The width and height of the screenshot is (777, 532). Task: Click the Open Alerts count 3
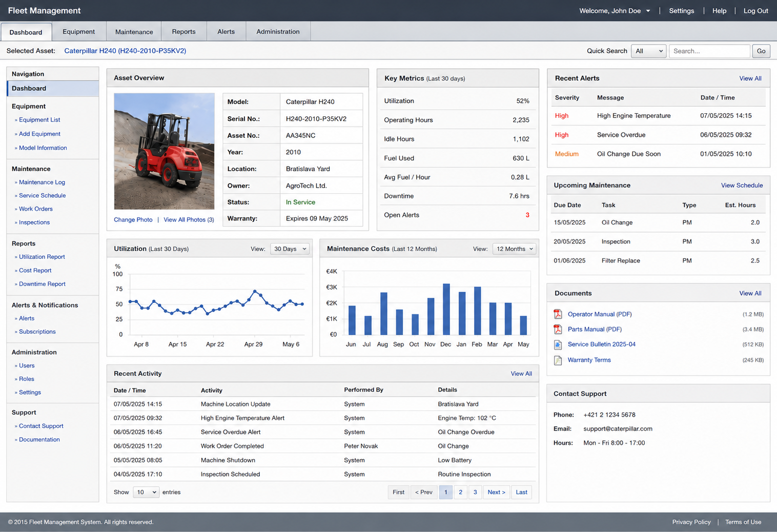click(527, 215)
